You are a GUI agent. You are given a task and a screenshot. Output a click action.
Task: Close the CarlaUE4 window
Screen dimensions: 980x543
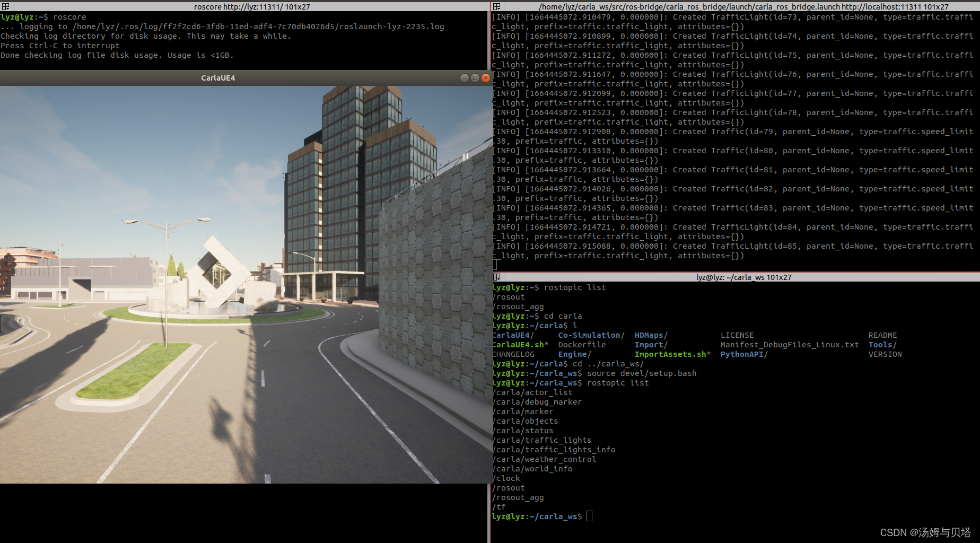point(486,78)
